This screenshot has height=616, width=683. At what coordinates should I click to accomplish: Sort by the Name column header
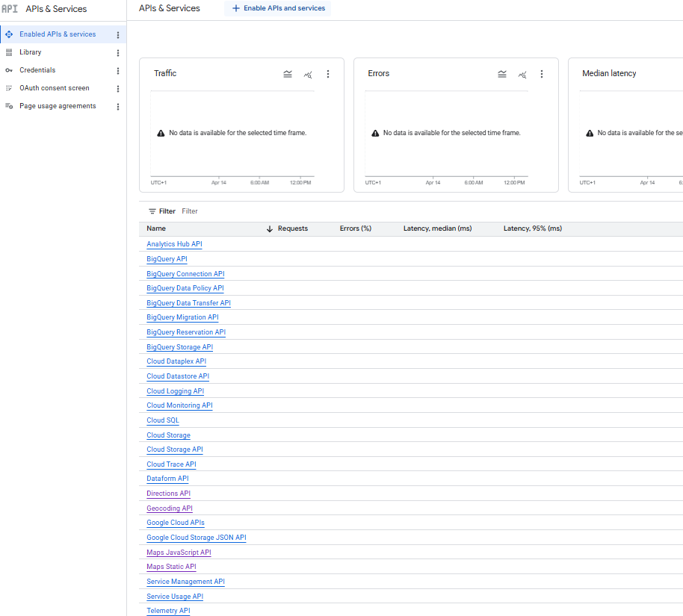[x=156, y=228]
